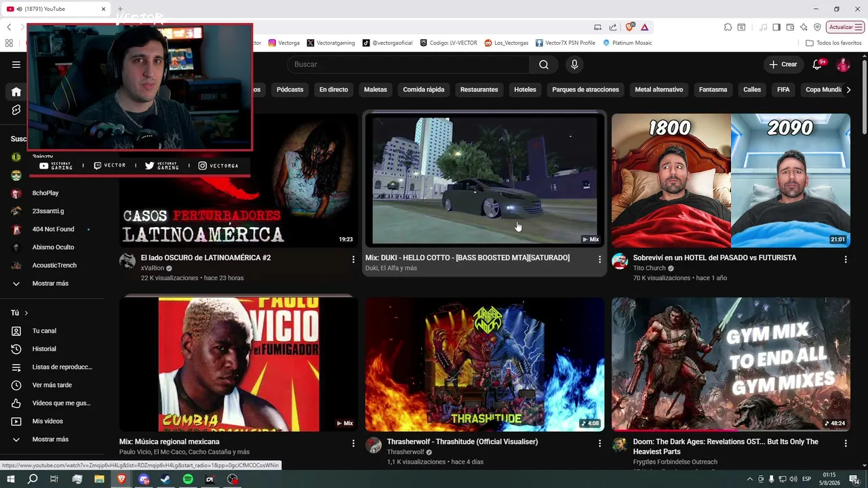Select the En directo filter chip
The image size is (868, 488).
[x=334, y=89]
